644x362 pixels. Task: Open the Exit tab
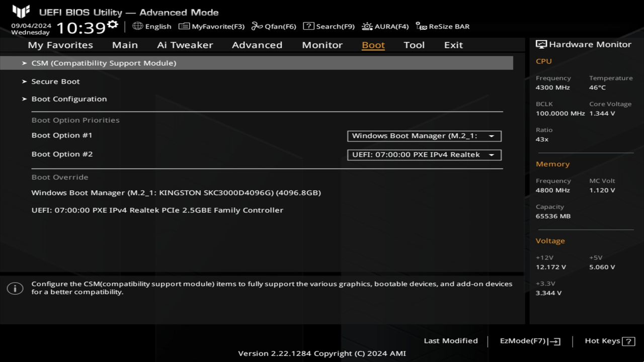[x=453, y=45]
